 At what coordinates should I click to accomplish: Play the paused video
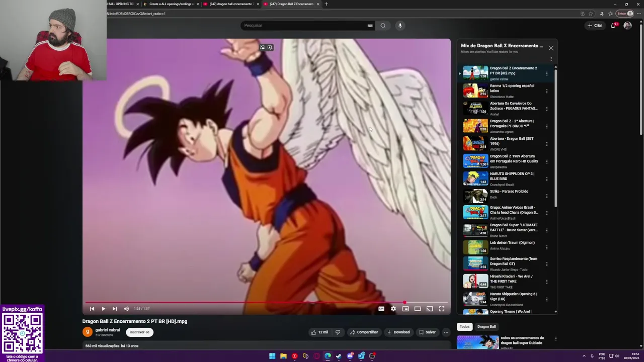[103, 309]
